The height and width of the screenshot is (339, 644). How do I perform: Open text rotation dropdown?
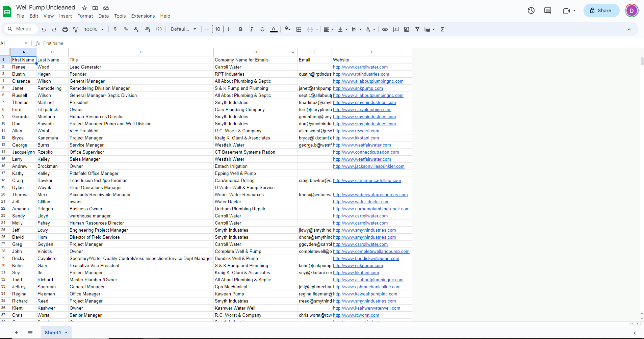pos(370,29)
